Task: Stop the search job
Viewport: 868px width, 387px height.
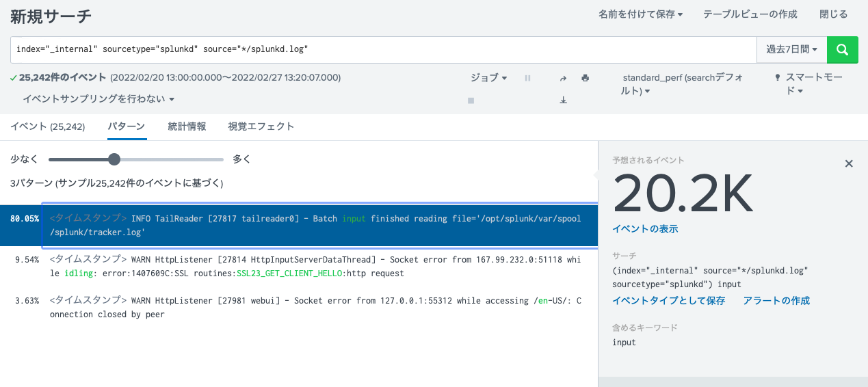Action: click(x=471, y=100)
